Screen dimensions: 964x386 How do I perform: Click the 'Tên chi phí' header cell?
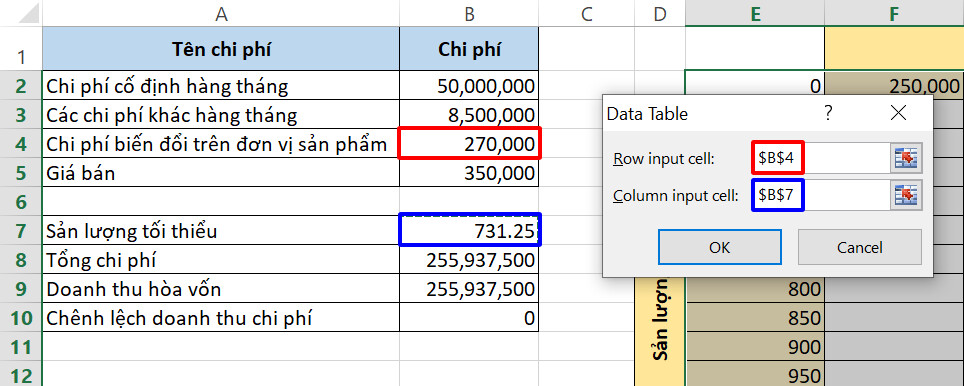(x=221, y=49)
